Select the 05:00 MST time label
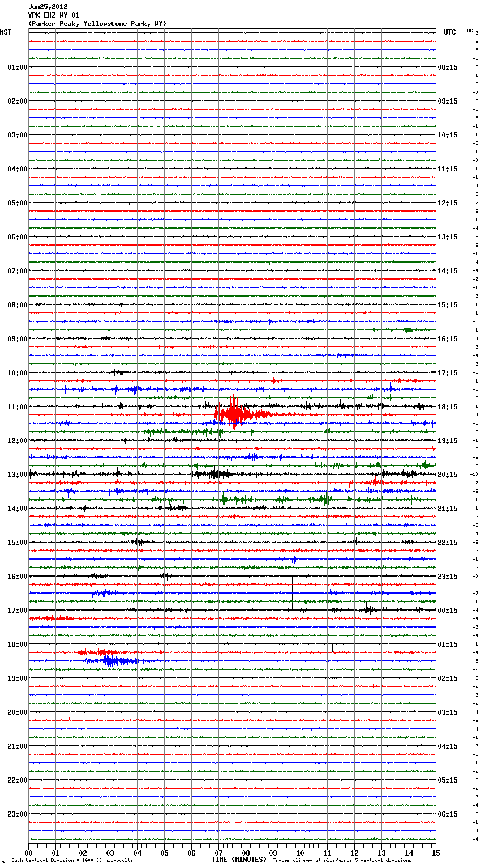Screen dimensions: 481x868 [x=18, y=203]
